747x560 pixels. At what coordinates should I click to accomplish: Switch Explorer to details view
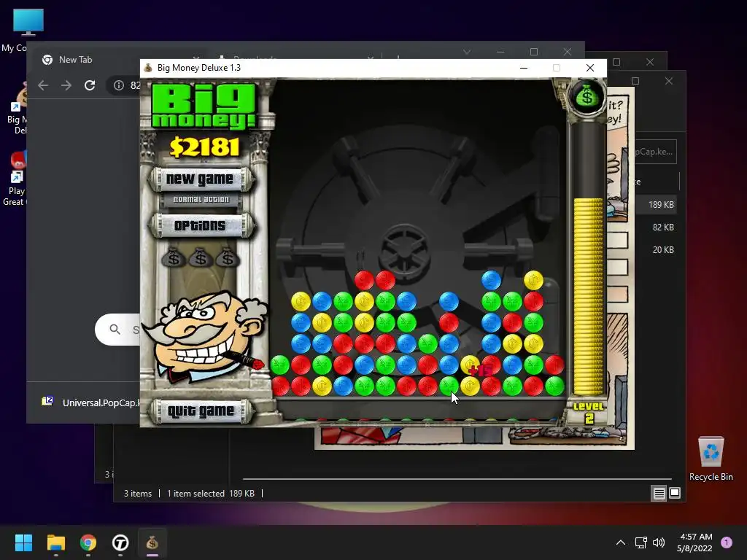[659, 494]
